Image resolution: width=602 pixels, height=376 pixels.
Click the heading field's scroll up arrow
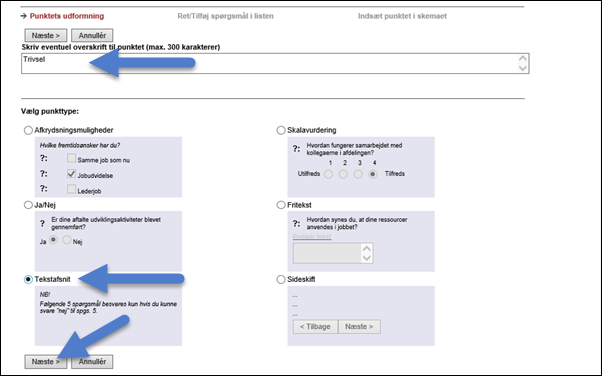pyautogui.click(x=523, y=59)
